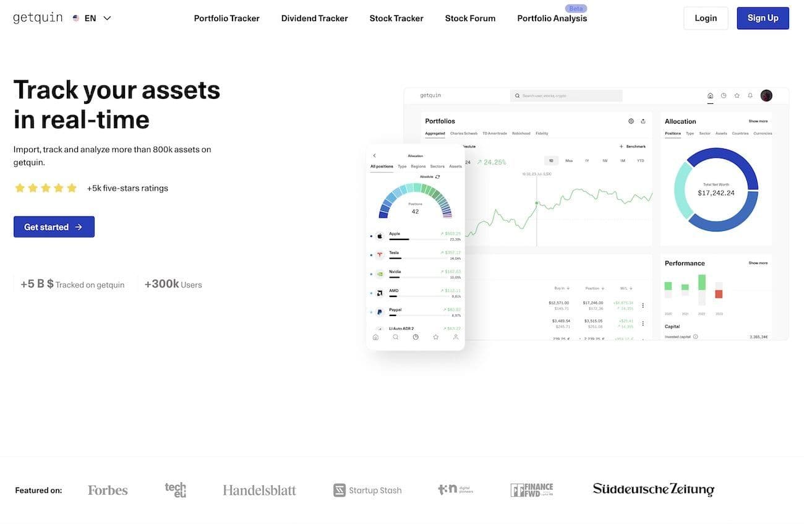Image resolution: width=804 pixels, height=532 pixels.
Task: Click the '+5 B $ Tracked on getquin' stat
Action: 72,285
